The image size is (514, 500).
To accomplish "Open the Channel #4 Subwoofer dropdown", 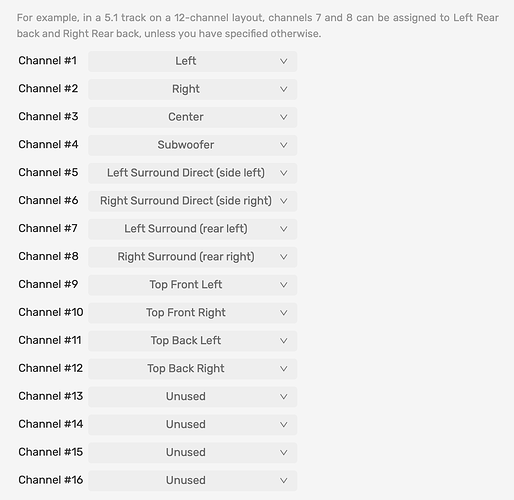I will coord(192,145).
